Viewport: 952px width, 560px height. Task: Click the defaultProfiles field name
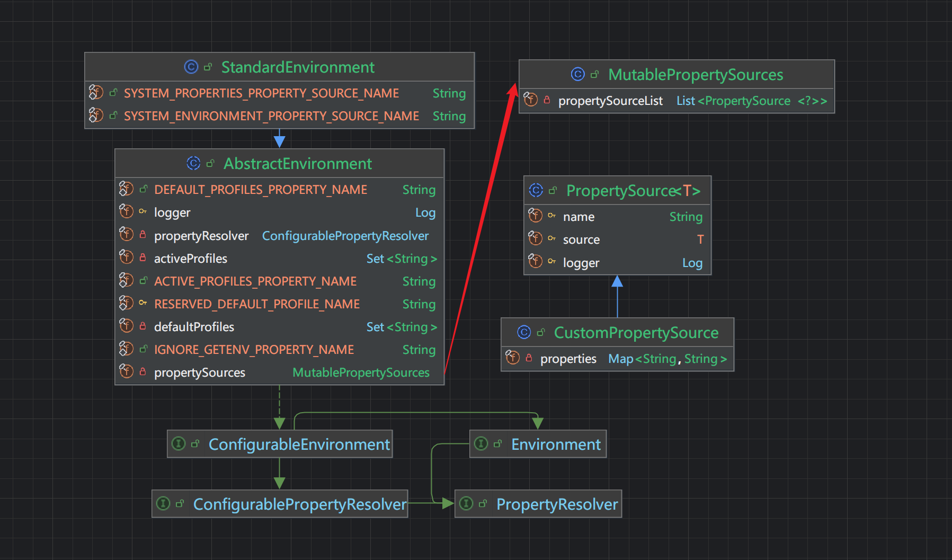point(194,327)
